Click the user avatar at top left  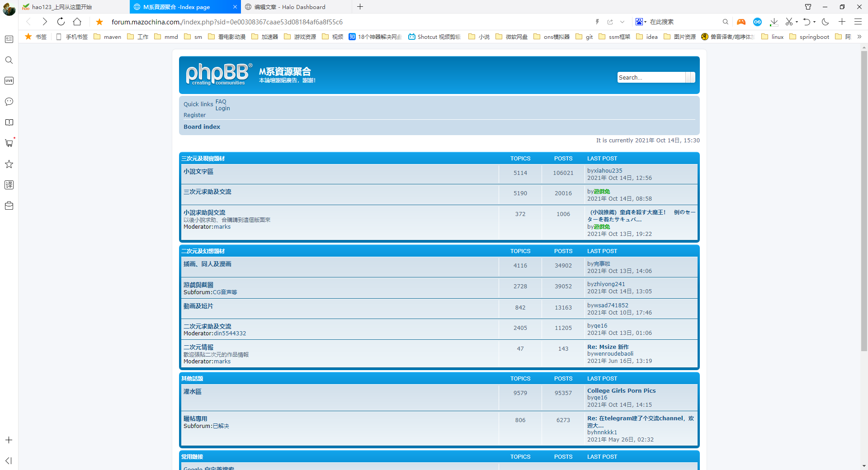[9, 9]
